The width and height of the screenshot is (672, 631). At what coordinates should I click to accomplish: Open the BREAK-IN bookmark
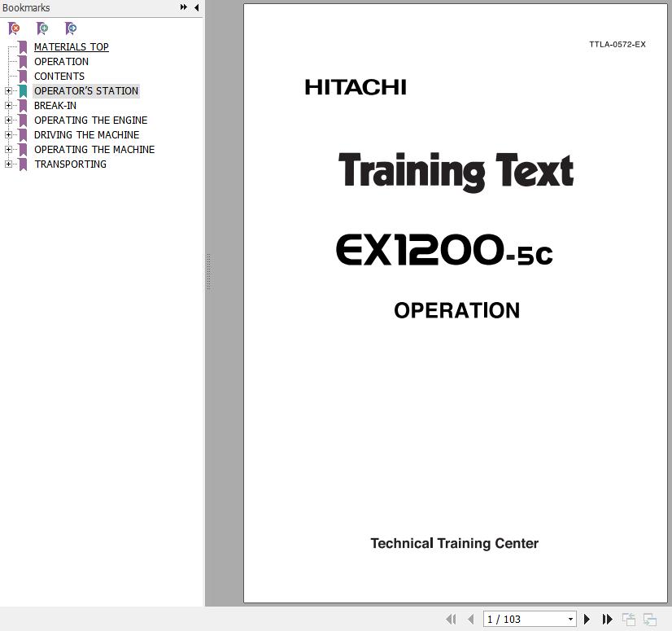[55, 106]
